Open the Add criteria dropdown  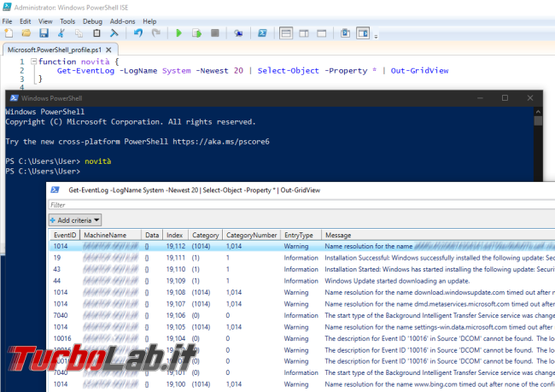[x=75, y=220]
